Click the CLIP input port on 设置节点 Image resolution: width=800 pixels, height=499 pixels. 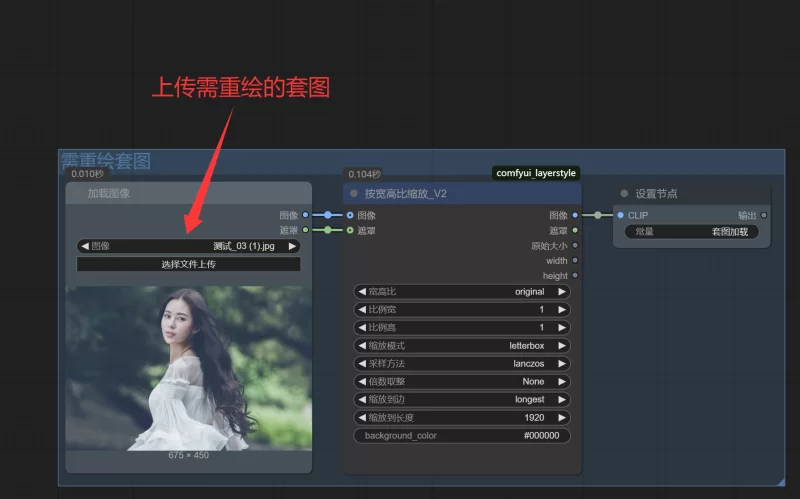[x=620, y=215]
